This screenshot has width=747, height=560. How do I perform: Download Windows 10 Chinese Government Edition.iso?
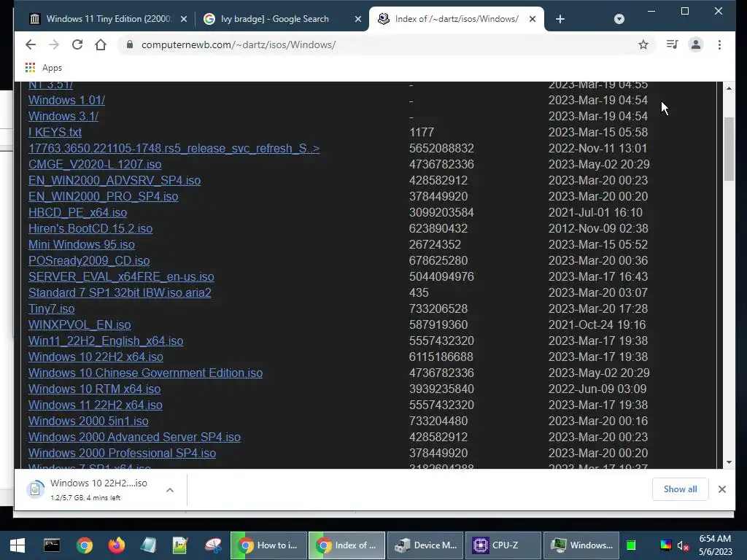pos(145,373)
